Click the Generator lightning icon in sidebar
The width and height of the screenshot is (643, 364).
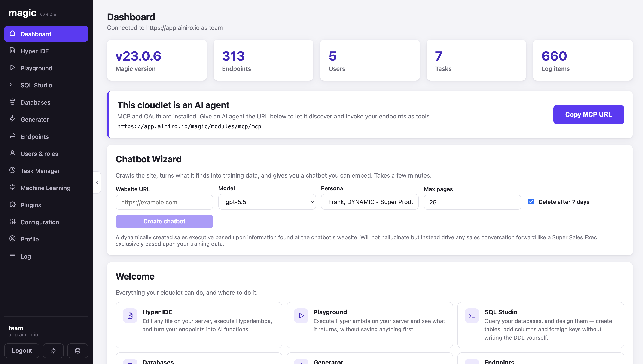pos(12,119)
